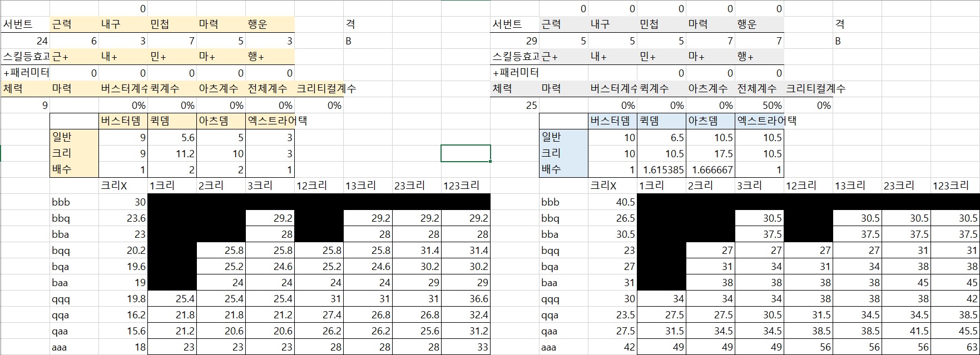Click the 50% 전체계수 cell
The height and width of the screenshot is (355, 980).
(759, 105)
